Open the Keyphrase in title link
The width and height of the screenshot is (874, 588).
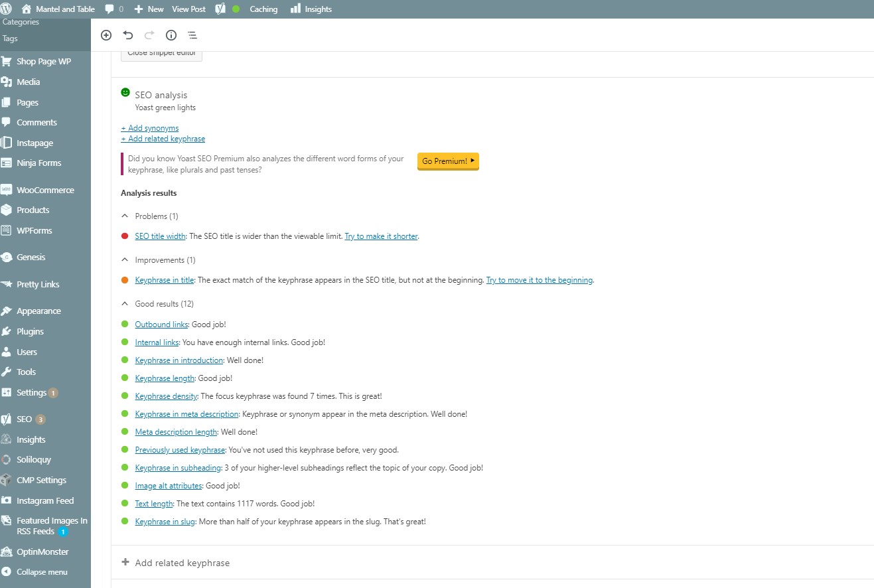pos(164,280)
